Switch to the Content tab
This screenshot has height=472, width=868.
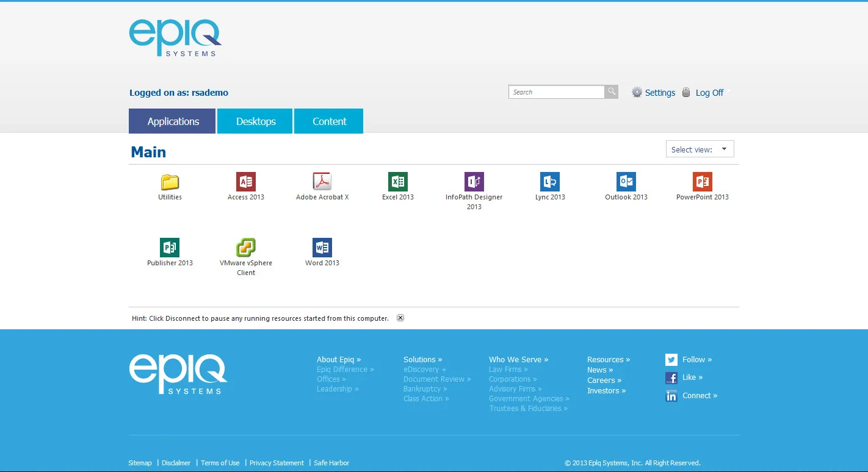328,121
